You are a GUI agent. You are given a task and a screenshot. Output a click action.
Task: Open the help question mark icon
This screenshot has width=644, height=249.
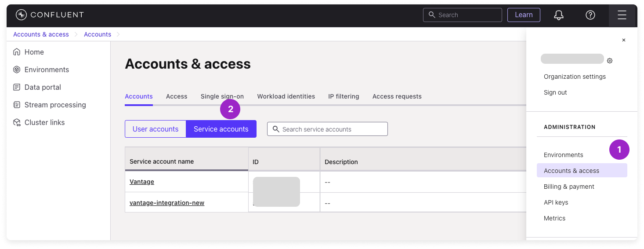tap(590, 15)
